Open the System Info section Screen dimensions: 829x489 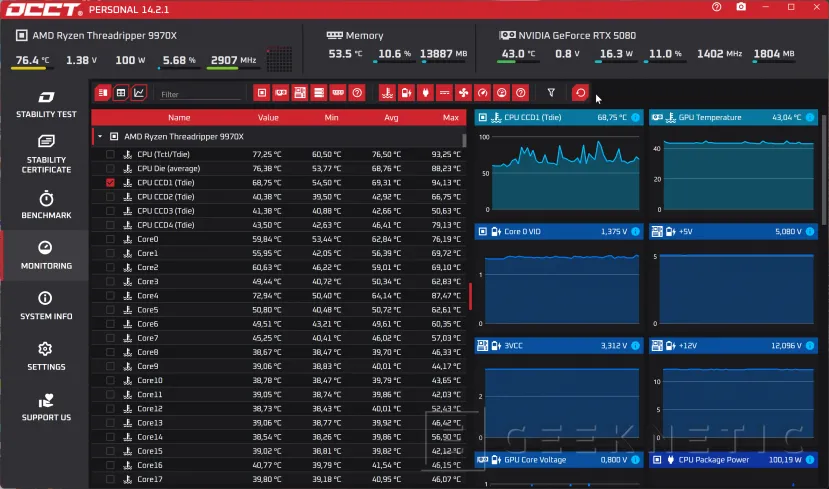click(x=46, y=306)
